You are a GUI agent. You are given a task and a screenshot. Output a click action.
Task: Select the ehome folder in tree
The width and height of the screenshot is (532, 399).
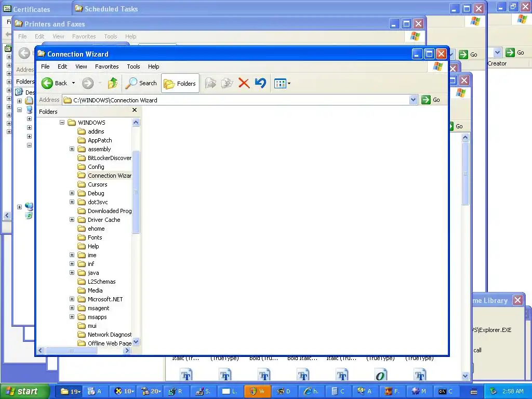point(96,229)
